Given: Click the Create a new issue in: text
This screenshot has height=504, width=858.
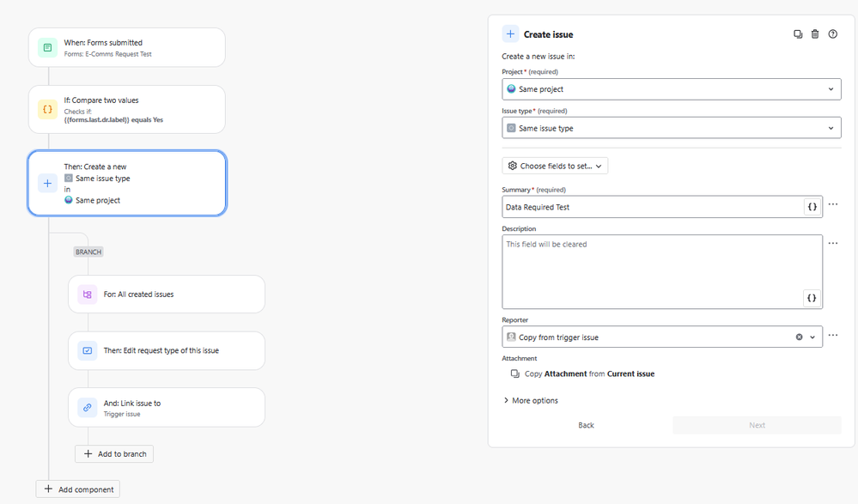Looking at the screenshot, I should 539,57.
